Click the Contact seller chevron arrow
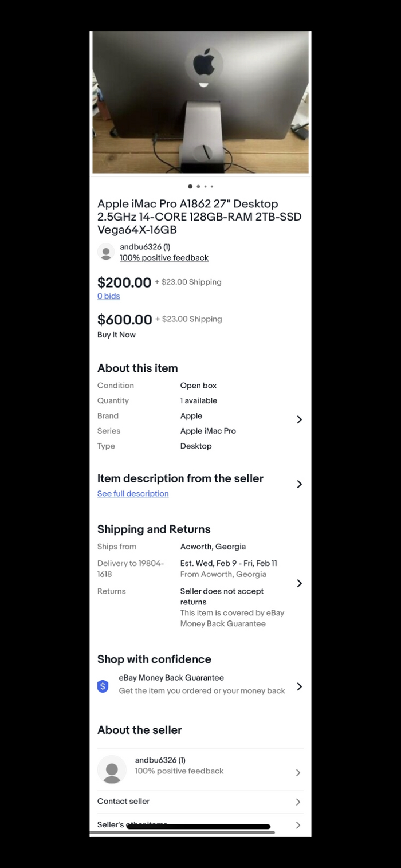The height and width of the screenshot is (868, 401). tap(298, 802)
